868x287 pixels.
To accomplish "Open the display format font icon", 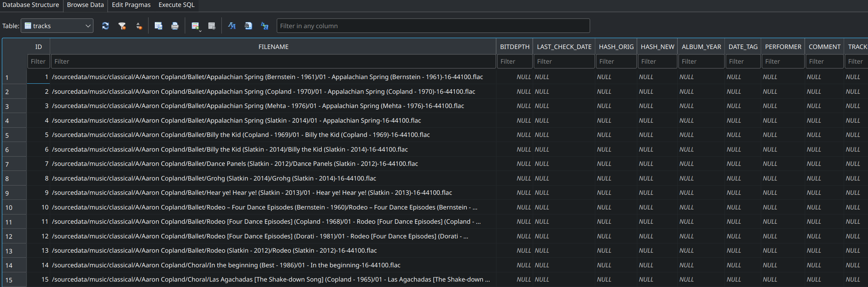I will tap(231, 26).
